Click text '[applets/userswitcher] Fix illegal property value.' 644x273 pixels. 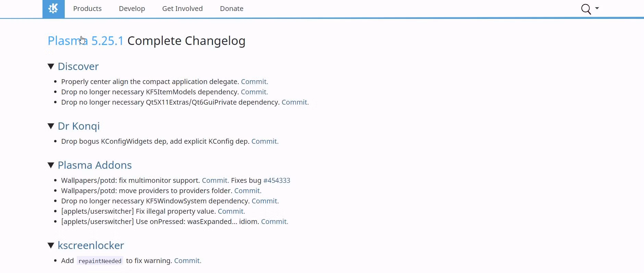139,211
